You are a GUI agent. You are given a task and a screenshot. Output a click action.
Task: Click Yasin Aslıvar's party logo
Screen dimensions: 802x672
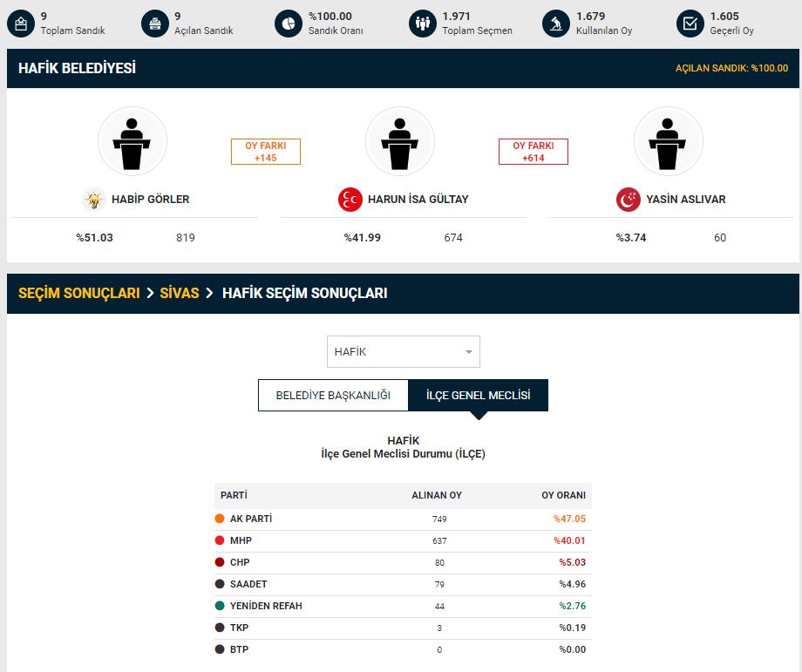(628, 200)
